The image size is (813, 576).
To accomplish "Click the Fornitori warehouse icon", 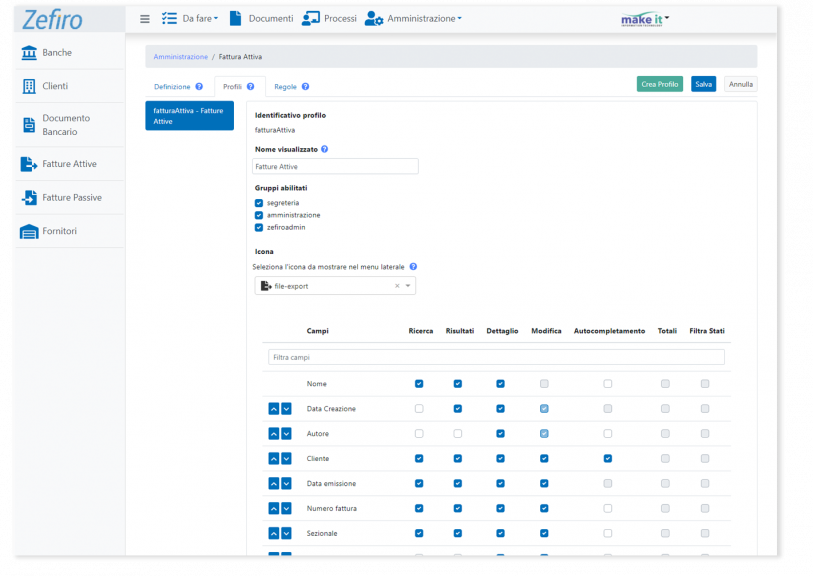I will 29,231.
